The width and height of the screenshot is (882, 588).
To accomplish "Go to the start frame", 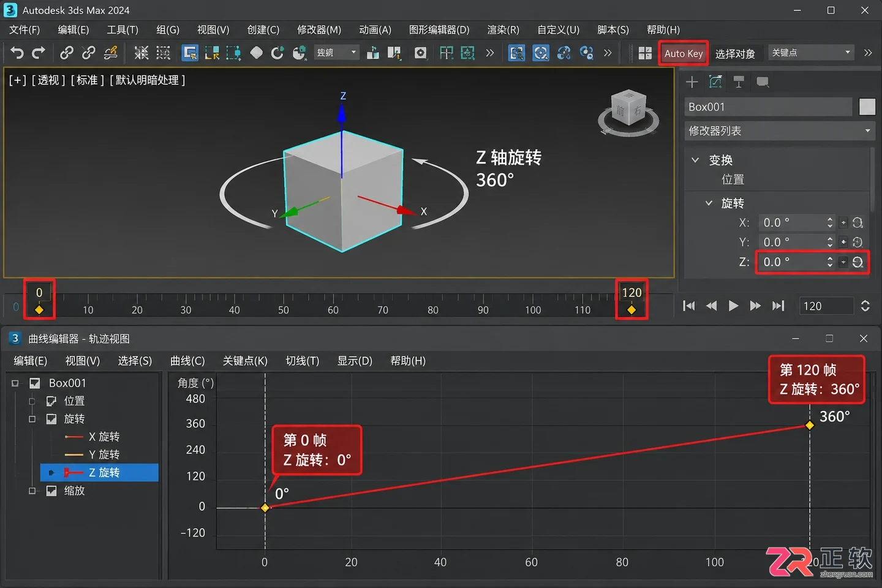I will (689, 306).
